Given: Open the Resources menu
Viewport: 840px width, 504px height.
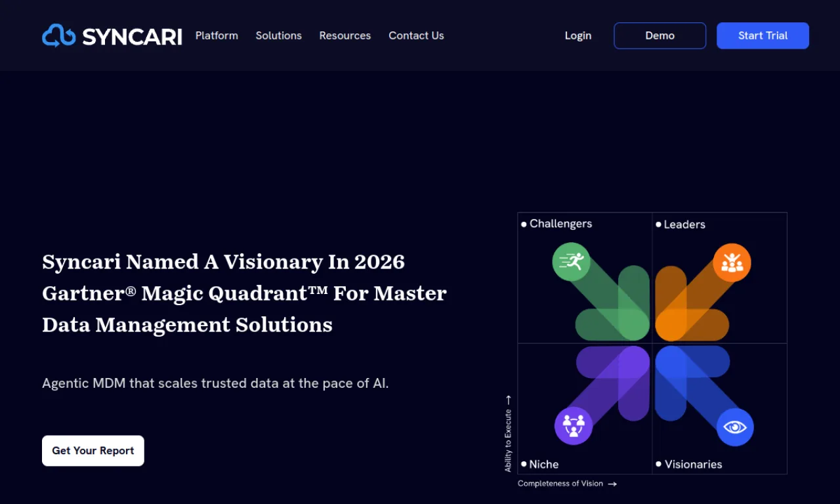Looking at the screenshot, I should click(x=345, y=35).
